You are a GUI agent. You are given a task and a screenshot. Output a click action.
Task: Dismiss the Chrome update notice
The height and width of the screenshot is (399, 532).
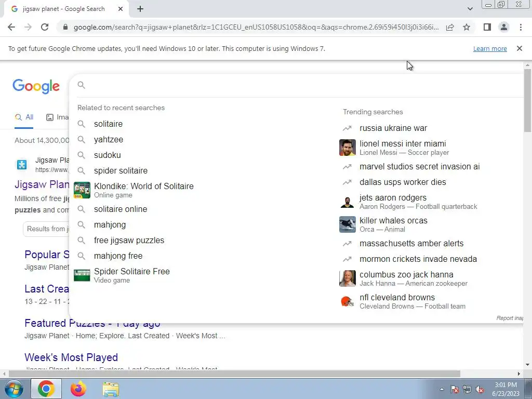point(520,48)
